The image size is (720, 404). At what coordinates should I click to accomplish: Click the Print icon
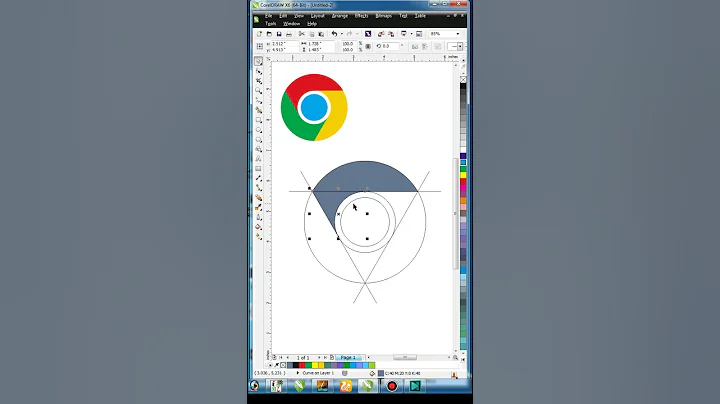pyautogui.click(x=289, y=34)
